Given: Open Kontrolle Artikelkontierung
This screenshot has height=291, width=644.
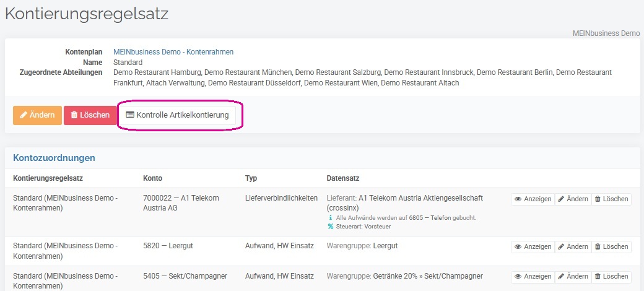Looking at the screenshot, I should [177, 115].
